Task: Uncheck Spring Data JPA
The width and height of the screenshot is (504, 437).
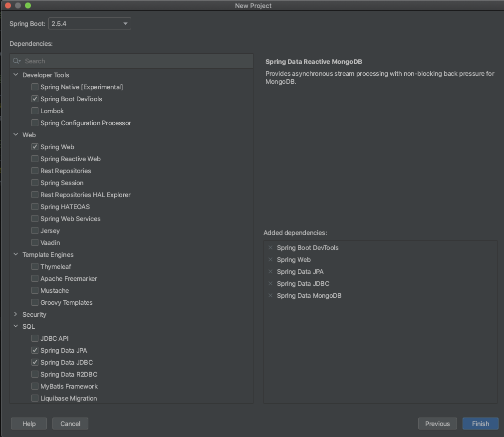Action: pos(35,350)
